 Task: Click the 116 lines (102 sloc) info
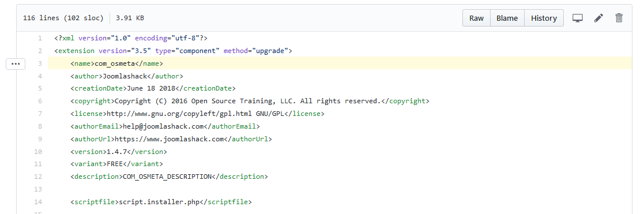(x=63, y=18)
